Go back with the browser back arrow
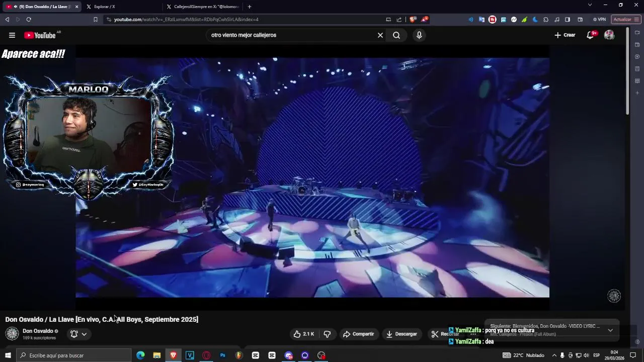Screen dimensions: 644x362 point(7,20)
